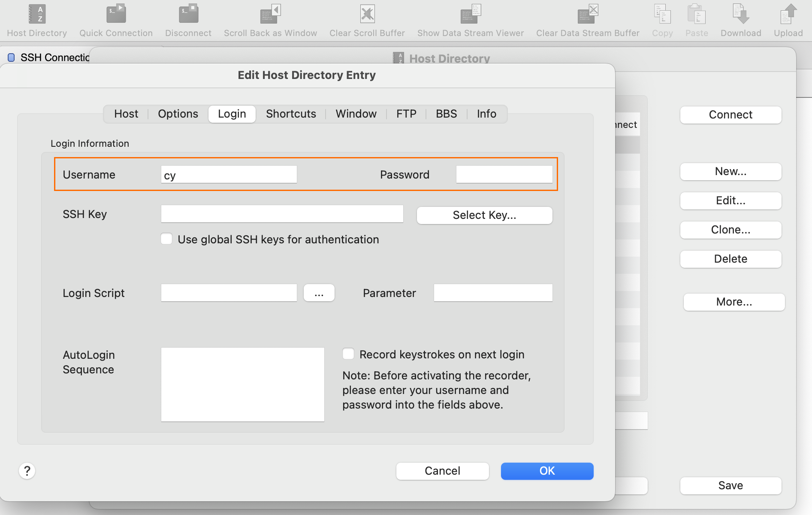Open the Host Directory toolbar icon

[37, 14]
